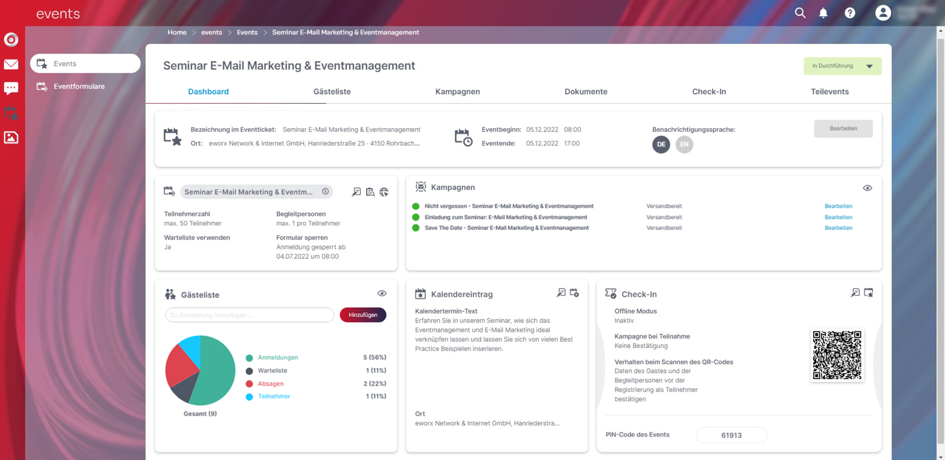Switch to the Kampagnen tab

point(457,92)
